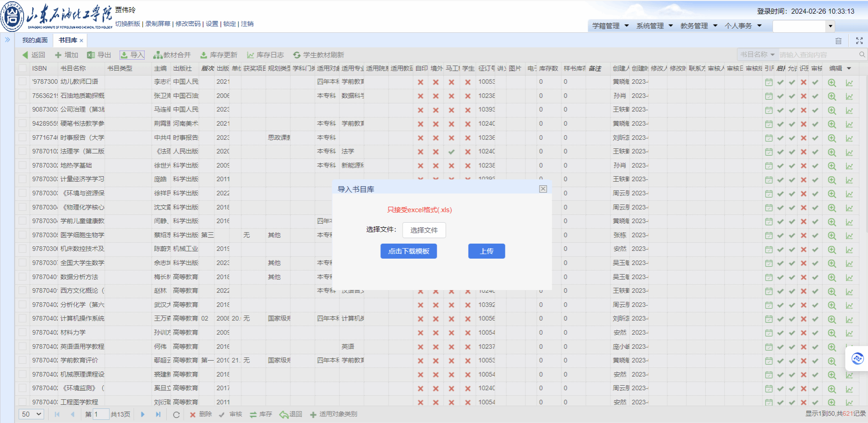Click the 上传 button in import dialog
Viewport: 868px width, 423px height.
pos(486,251)
